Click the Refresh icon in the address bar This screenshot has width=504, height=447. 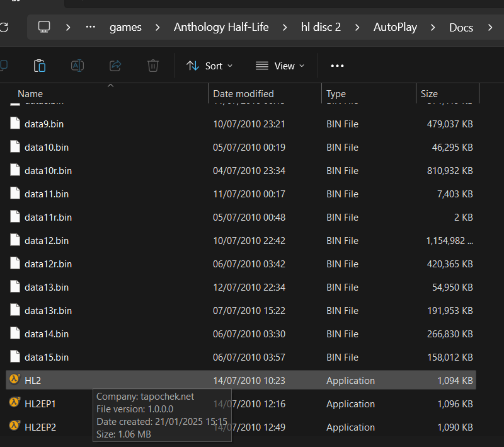(x=4, y=27)
